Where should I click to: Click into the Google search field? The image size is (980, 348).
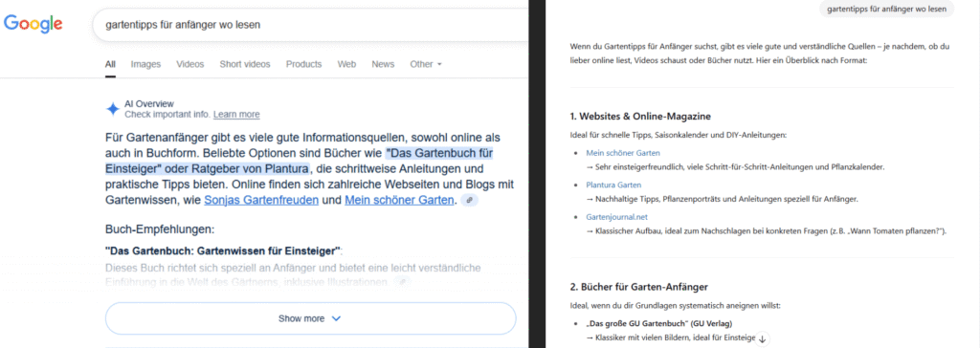[x=311, y=25]
